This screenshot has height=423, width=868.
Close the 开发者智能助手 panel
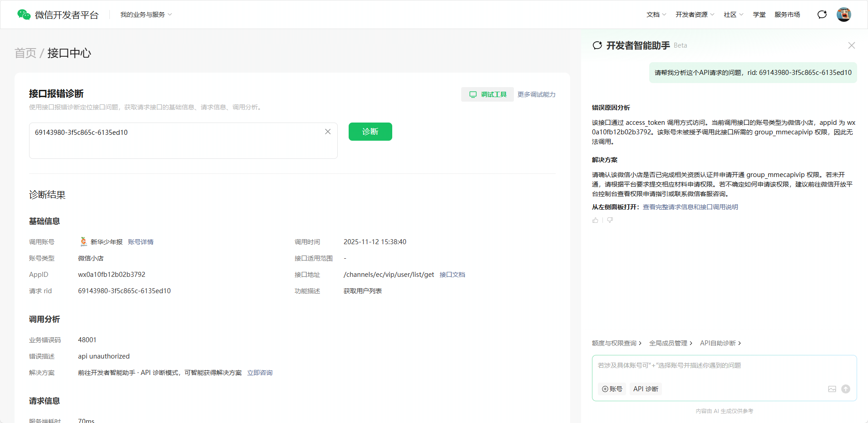pyautogui.click(x=851, y=45)
